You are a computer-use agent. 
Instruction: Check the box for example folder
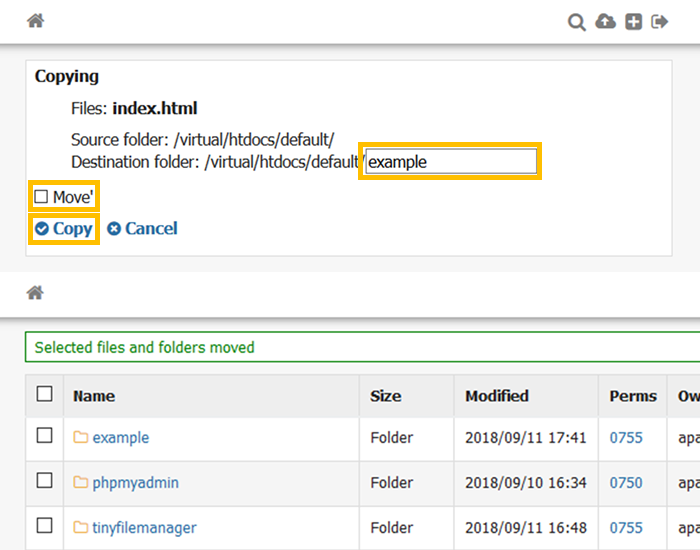(x=44, y=436)
